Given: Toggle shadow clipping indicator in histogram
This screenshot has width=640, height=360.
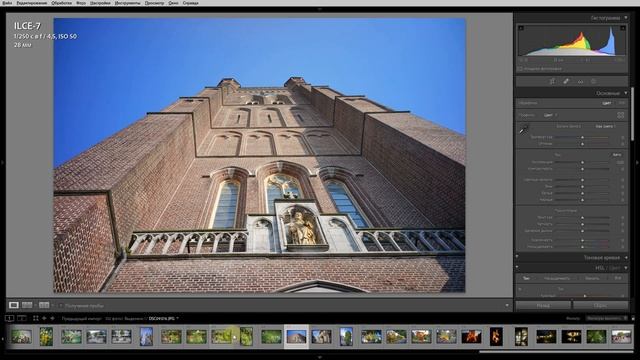Looking at the screenshot, I should tap(521, 28).
